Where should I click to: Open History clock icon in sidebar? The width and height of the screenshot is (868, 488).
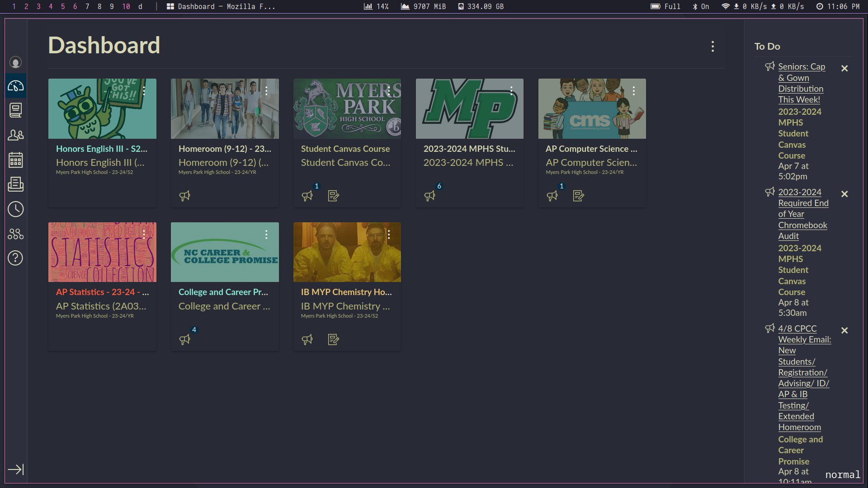pos(15,209)
